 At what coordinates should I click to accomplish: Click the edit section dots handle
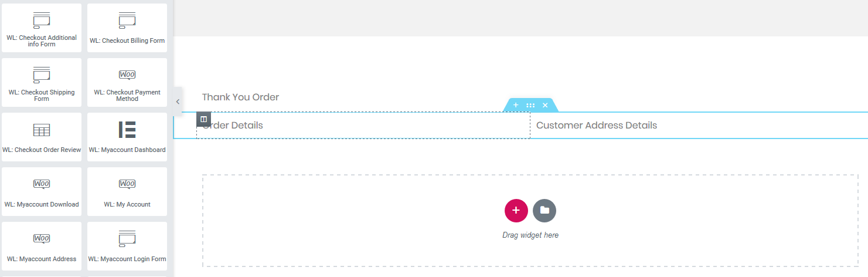530,105
